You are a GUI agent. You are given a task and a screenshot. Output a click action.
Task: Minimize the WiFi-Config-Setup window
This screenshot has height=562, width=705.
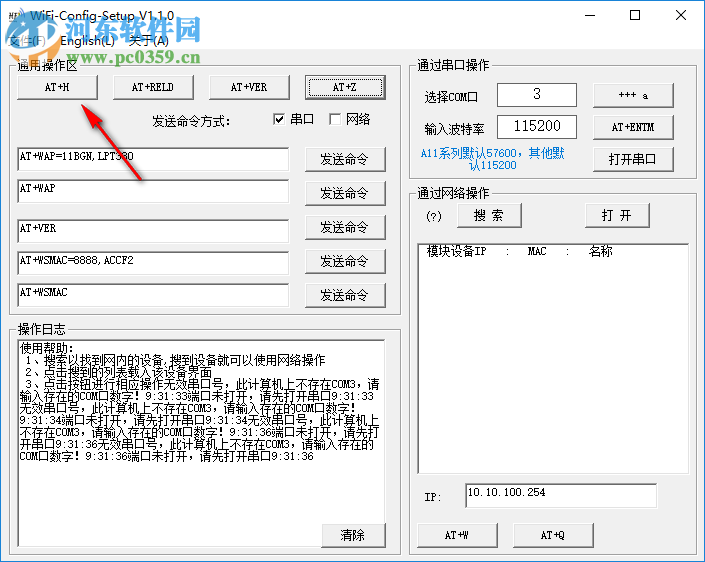pyautogui.click(x=590, y=15)
